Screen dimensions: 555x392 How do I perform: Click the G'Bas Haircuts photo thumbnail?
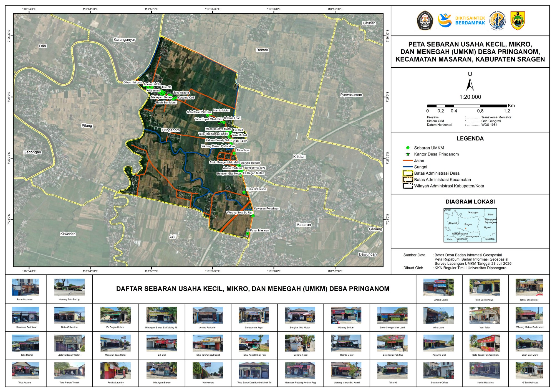point(529,371)
